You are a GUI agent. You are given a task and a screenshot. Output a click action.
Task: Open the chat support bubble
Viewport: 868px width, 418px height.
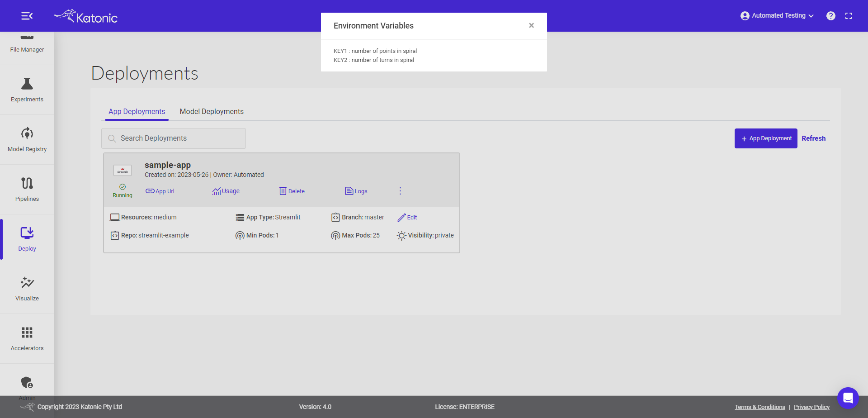pyautogui.click(x=848, y=398)
